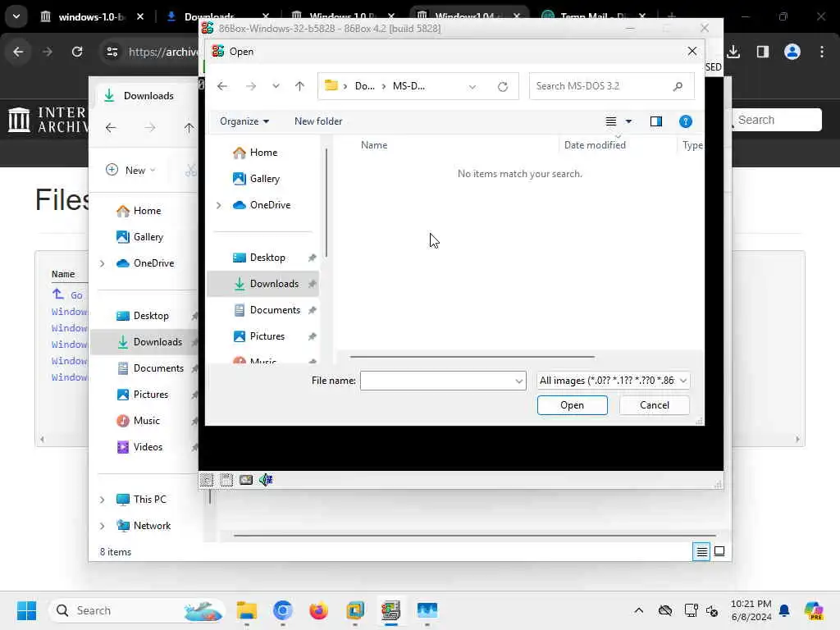Open the All images file type dropdown
The width and height of the screenshot is (840, 630).
[x=613, y=381]
